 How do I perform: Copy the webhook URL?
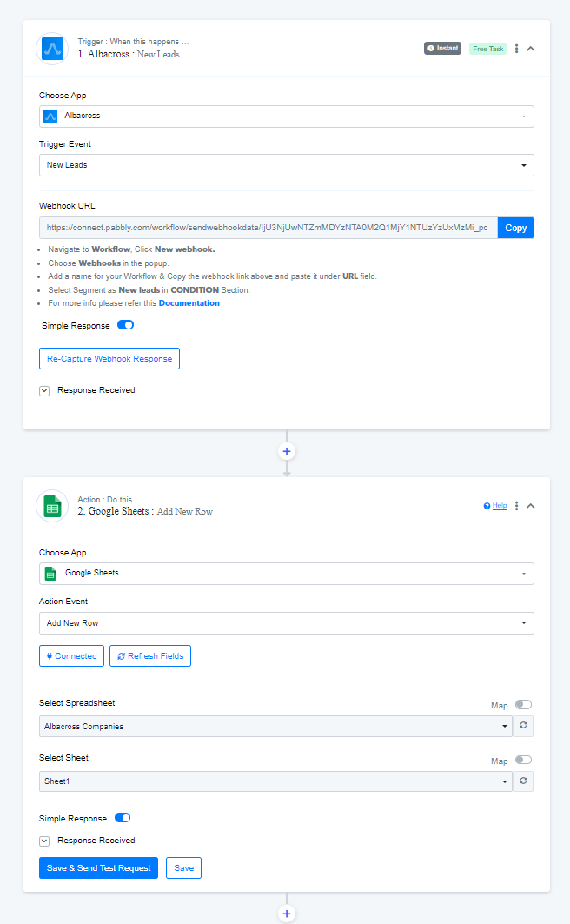[x=516, y=228]
